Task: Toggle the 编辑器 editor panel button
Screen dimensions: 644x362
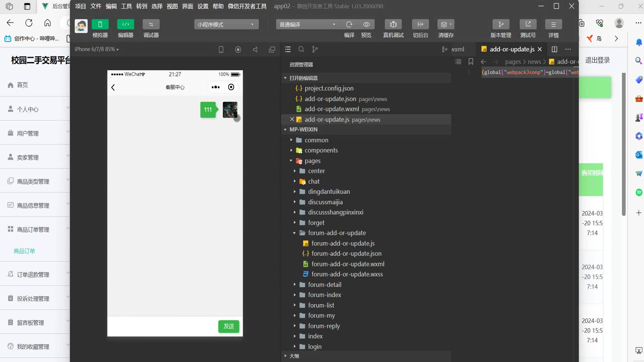Action: 125,24
